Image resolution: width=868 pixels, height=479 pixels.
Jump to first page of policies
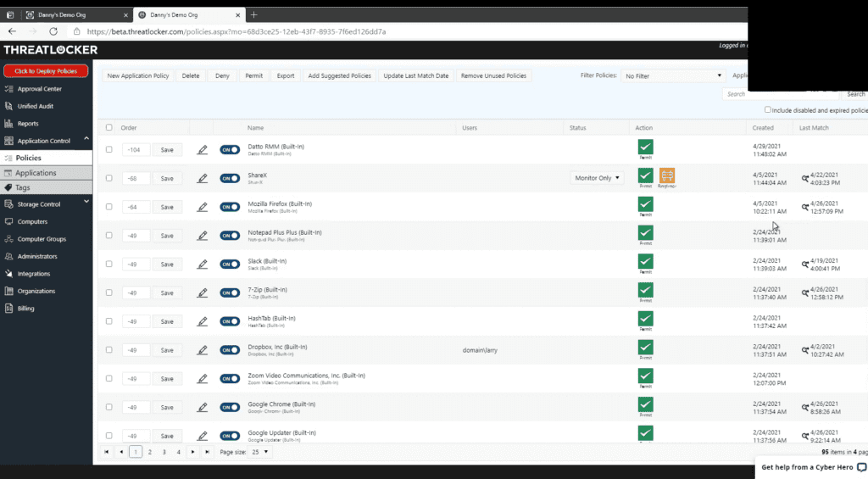(x=106, y=452)
